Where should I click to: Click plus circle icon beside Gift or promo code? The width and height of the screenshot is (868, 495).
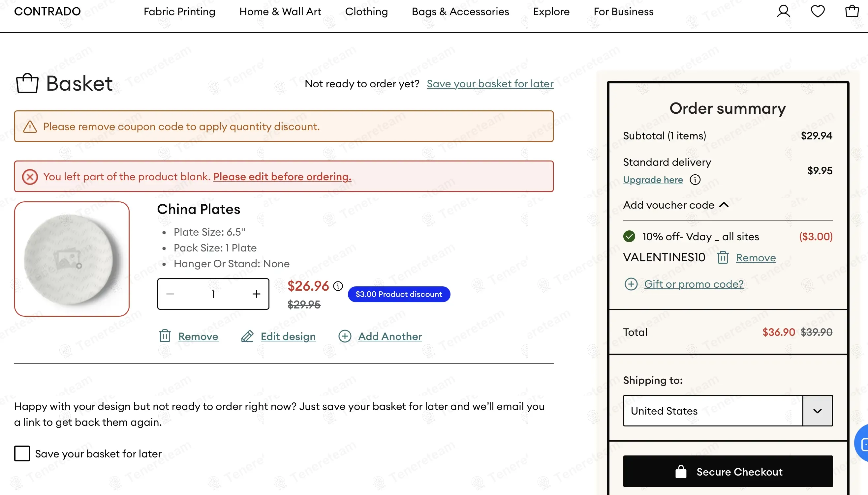coord(631,284)
